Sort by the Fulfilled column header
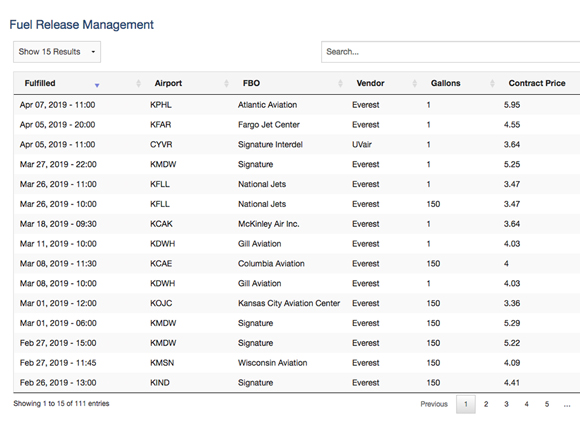This screenshot has height=424, width=580. 40,83
